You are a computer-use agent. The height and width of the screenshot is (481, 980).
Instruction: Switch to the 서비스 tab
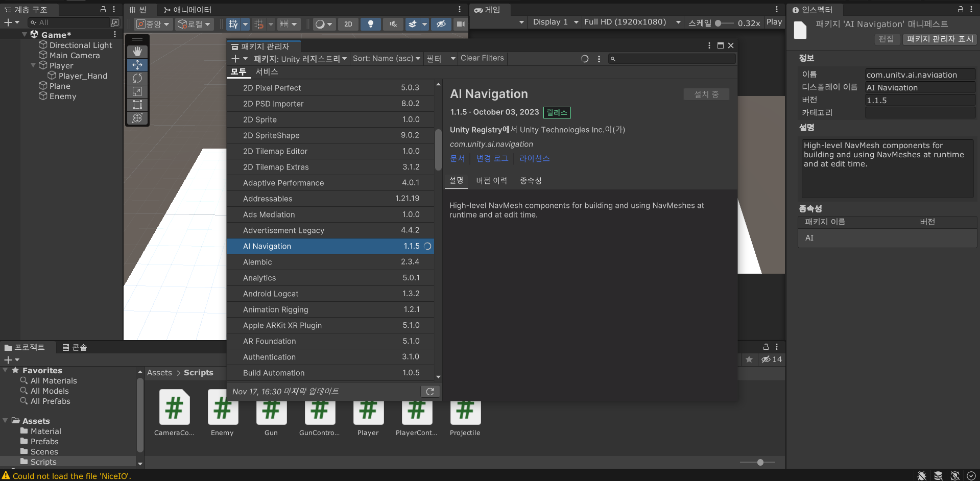267,71
